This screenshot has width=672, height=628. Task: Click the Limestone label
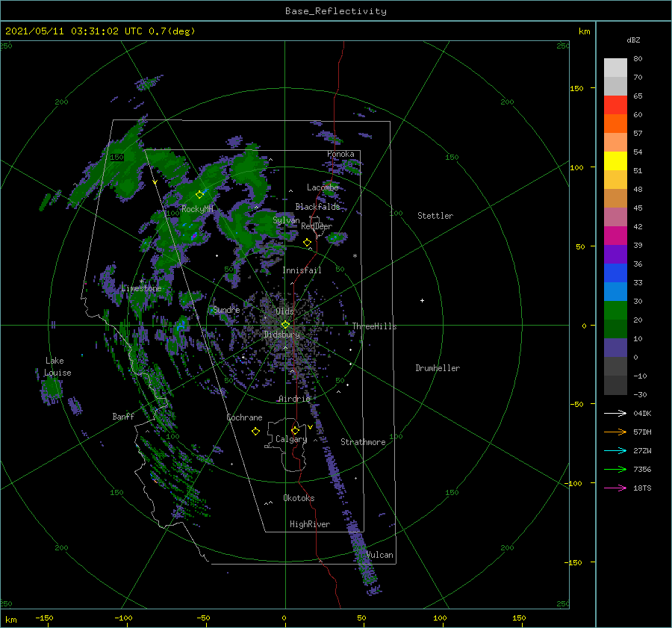[141, 288]
